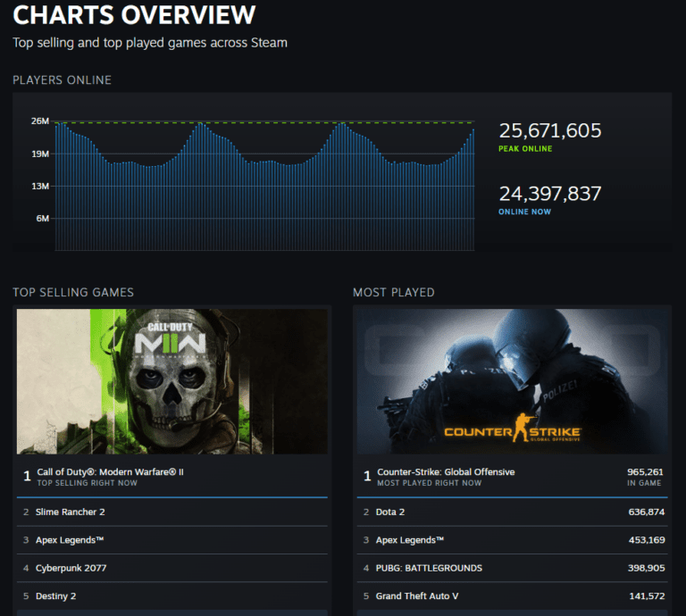The image size is (686, 616).
Task: Select Grand Theft Auto V most played row
Action: coord(513,595)
